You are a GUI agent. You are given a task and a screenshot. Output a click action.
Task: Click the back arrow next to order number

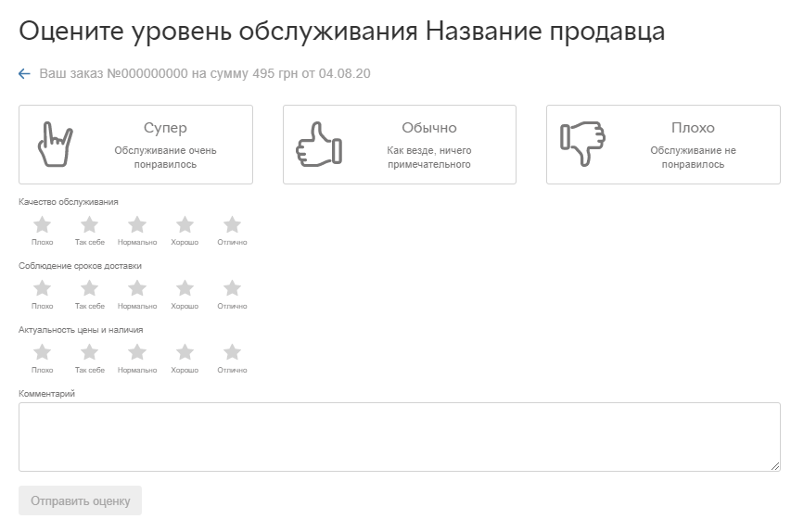24,74
